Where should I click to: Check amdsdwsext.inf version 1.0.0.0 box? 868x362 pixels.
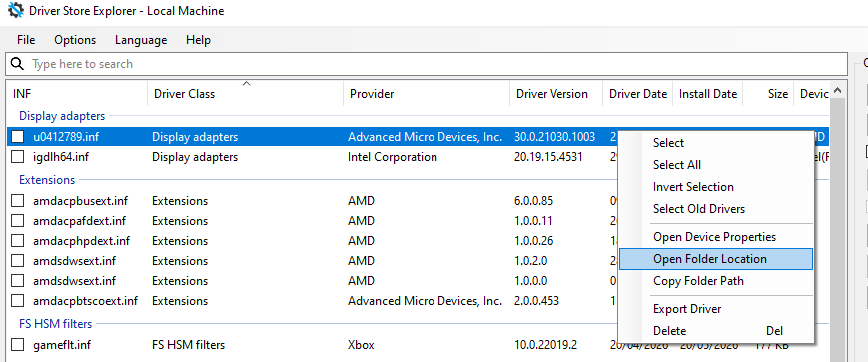click(x=18, y=281)
